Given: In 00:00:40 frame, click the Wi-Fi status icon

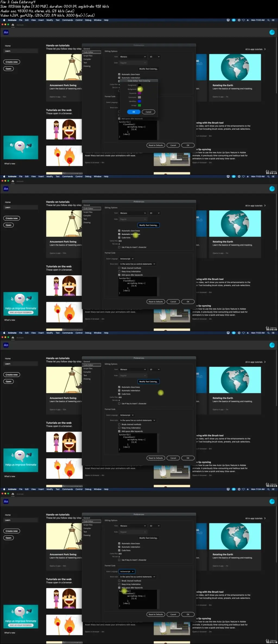Looking at the screenshot, I should [243, 177].
